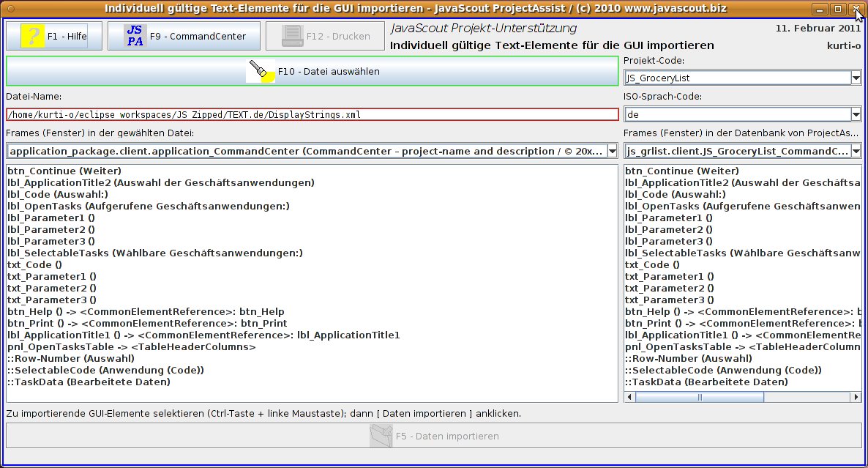
Task: Open the window menu icon in title bar
Action: [x=10, y=9]
